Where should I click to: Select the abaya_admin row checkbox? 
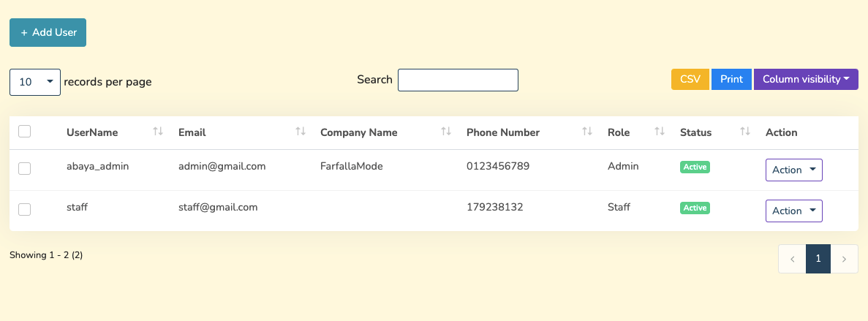pyautogui.click(x=25, y=168)
